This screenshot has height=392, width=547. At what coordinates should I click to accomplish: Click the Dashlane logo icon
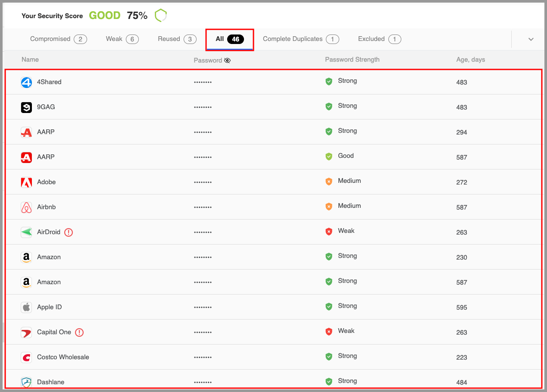pos(26,383)
